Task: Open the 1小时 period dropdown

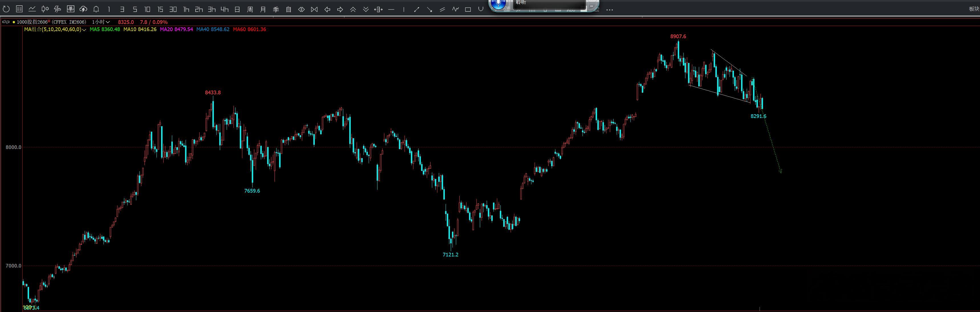Action: click(x=101, y=22)
